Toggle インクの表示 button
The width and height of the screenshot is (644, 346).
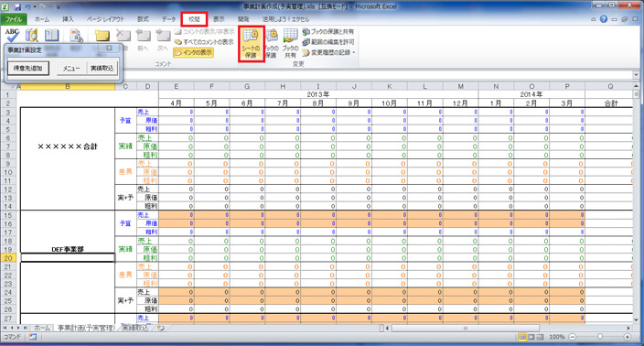pos(193,52)
